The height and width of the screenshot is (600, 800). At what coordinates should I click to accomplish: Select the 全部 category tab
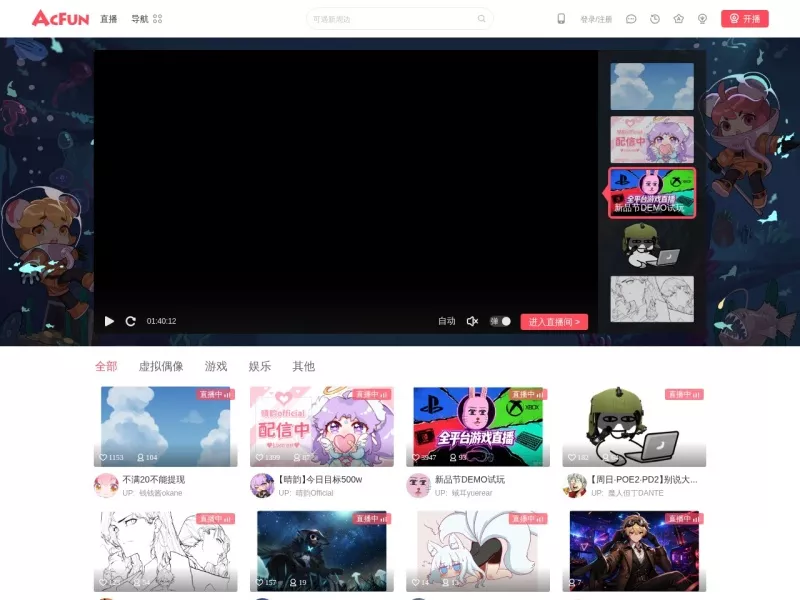coord(106,366)
